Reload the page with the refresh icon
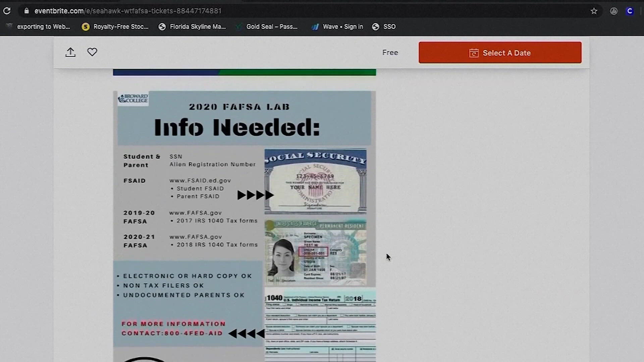Viewport: 644px width, 362px height. coord(7,11)
